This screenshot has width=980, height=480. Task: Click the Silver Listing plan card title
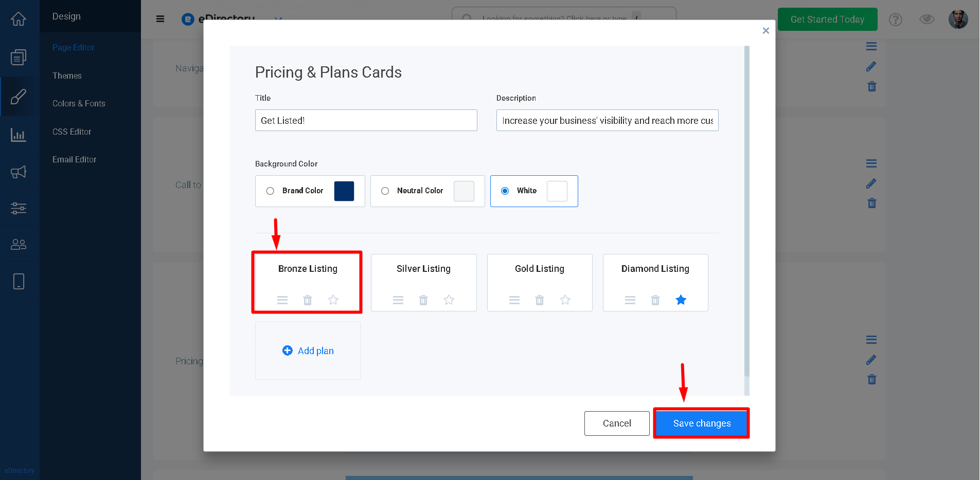(423, 269)
